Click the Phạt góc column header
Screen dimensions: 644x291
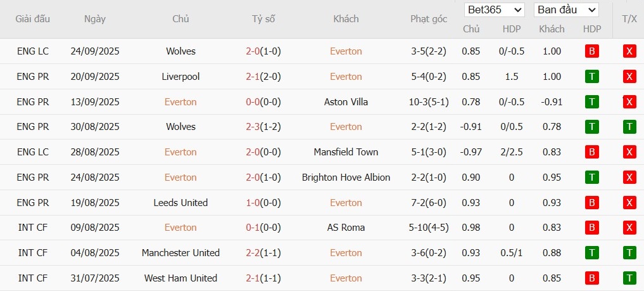pos(429,19)
